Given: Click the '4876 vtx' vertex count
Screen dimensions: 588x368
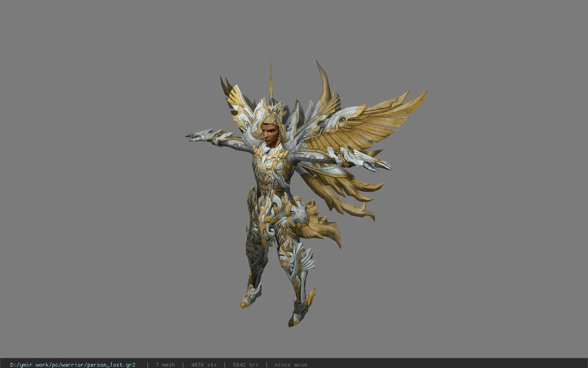Looking at the screenshot, I should pos(204,365).
